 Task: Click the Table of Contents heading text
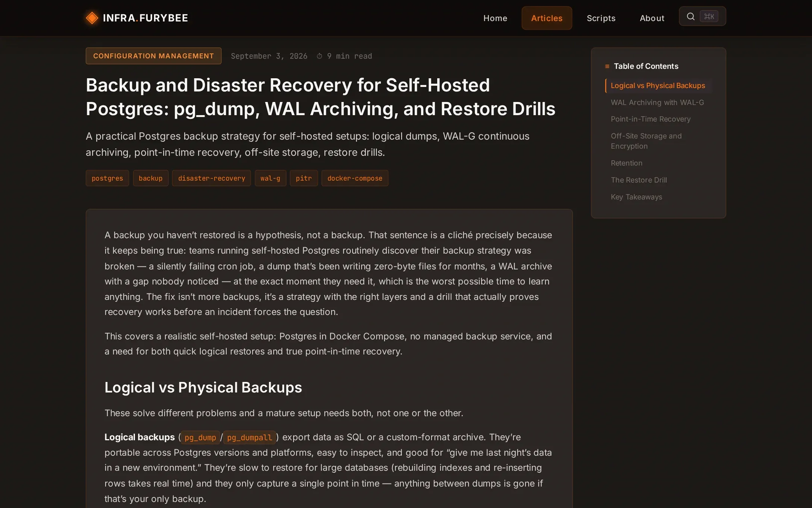pyautogui.click(x=646, y=66)
